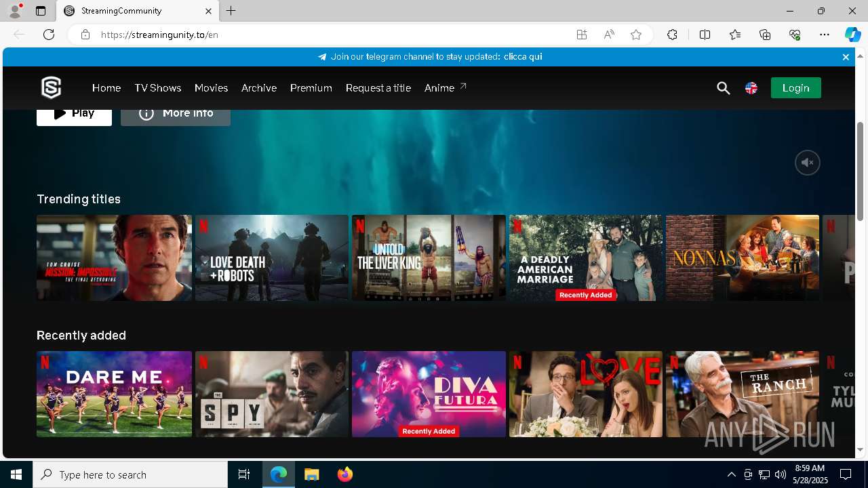
Task: Open the notification center
Action: coord(846,474)
